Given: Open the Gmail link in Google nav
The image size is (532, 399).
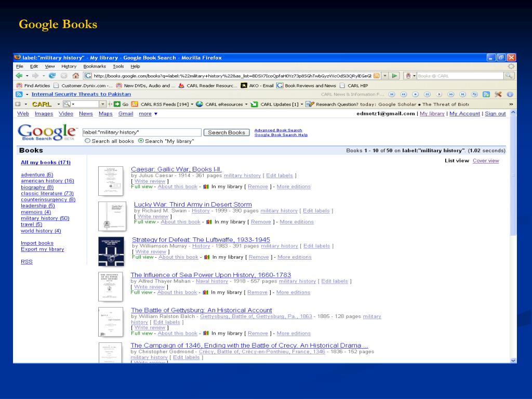Looking at the screenshot, I should click(126, 114).
